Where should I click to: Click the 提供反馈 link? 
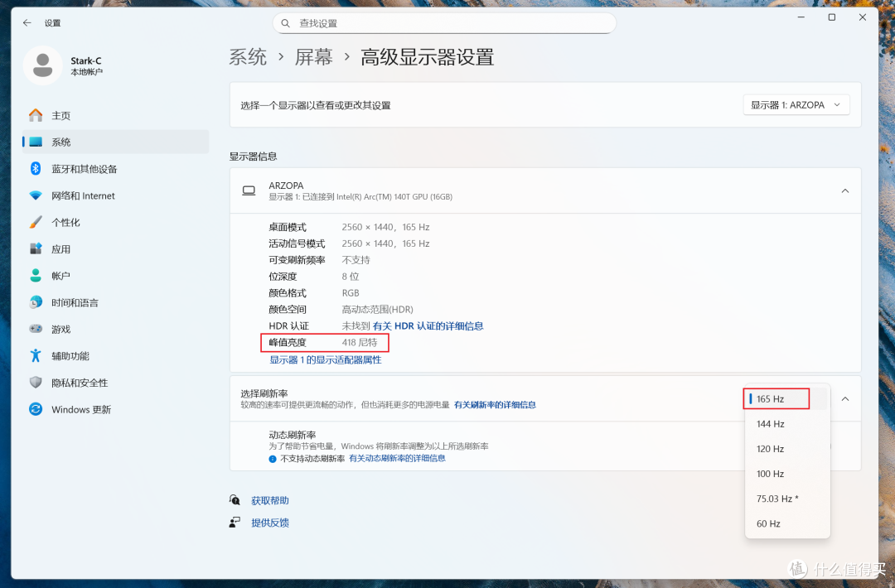(270, 523)
